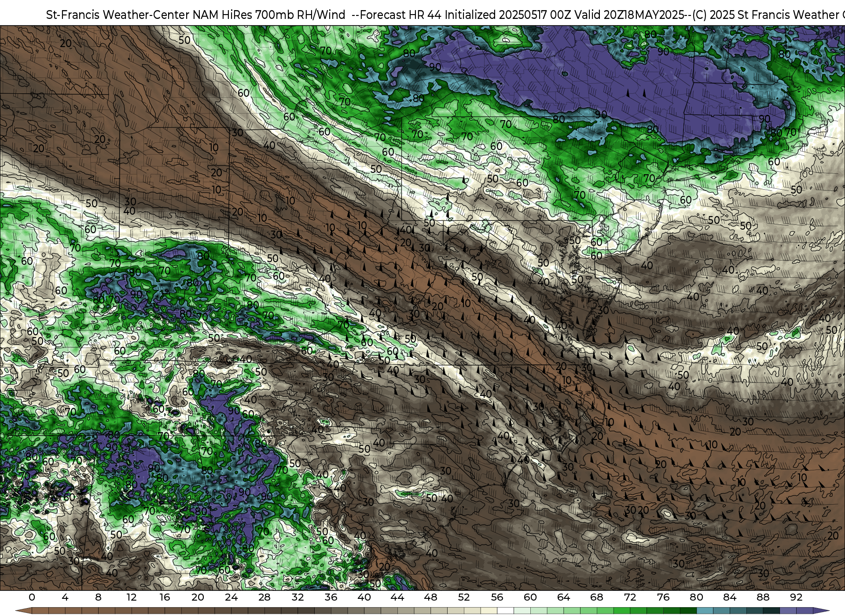Image resolution: width=845 pixels, height=616 pixels.
Task: Click the color scale label "12"
Action: pos(132,597)
